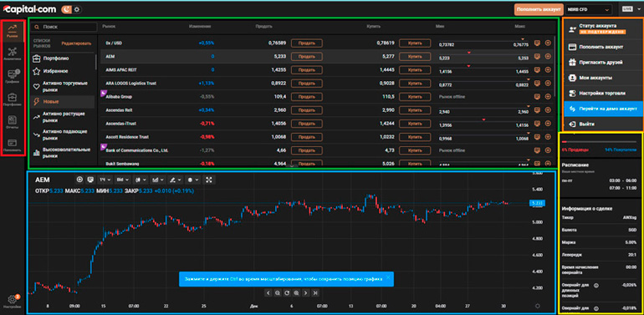The height and width of the screenshot is (315, 644).
Task: Open the Отчеты sidebar section
Action: click(x=12, y=122)
